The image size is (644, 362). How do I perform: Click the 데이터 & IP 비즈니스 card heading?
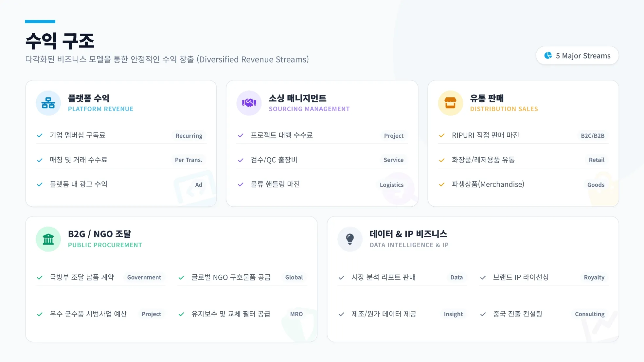pos(408,234)
